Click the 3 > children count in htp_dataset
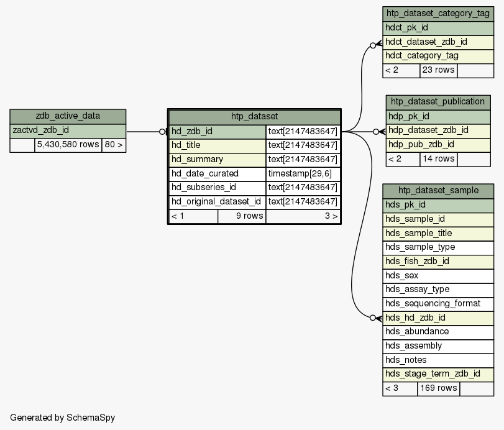Image resolution: width=504 pixels, height=430 pixels. pyautogui.click(x=303, y=216)
